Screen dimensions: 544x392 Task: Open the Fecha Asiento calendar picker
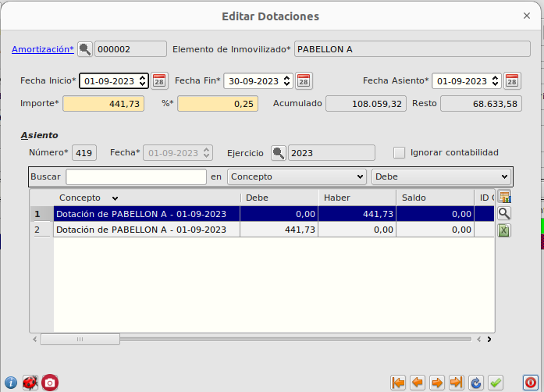pos(512,81)
